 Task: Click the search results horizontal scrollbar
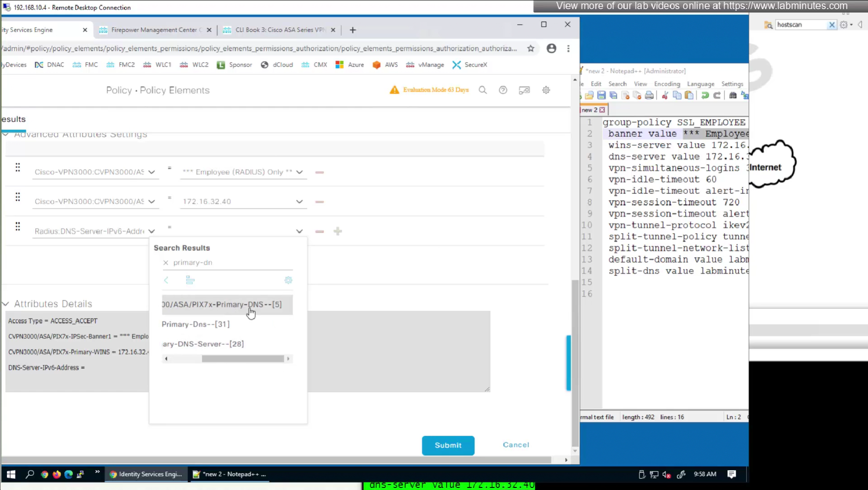point(242,359)
